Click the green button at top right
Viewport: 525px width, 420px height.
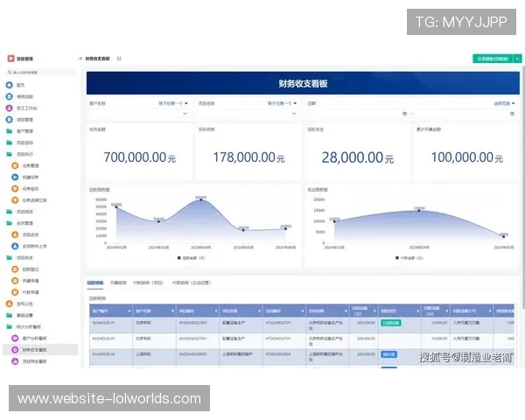(x=490, y=59)
